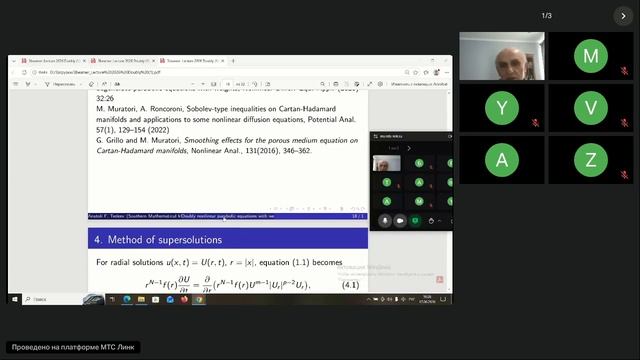Screen dimensions: 640x360
Task: Open PDF page view options
Action: [x=268, y=84]
